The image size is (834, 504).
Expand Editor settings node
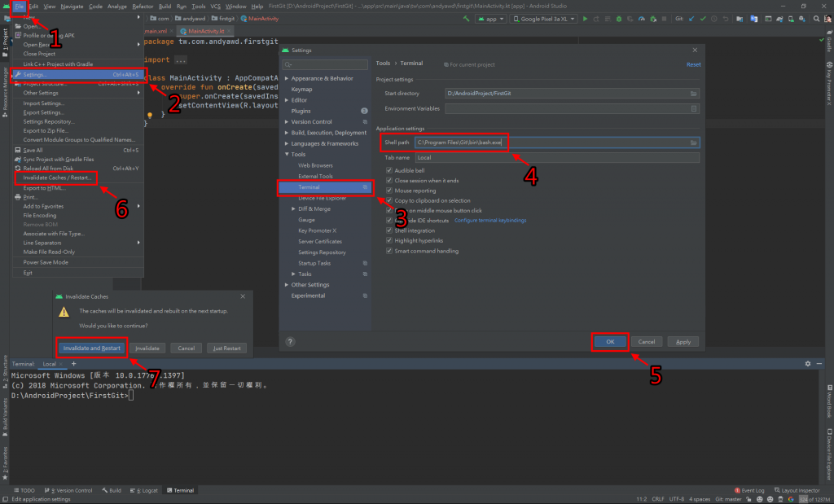(x=287, y=100)
